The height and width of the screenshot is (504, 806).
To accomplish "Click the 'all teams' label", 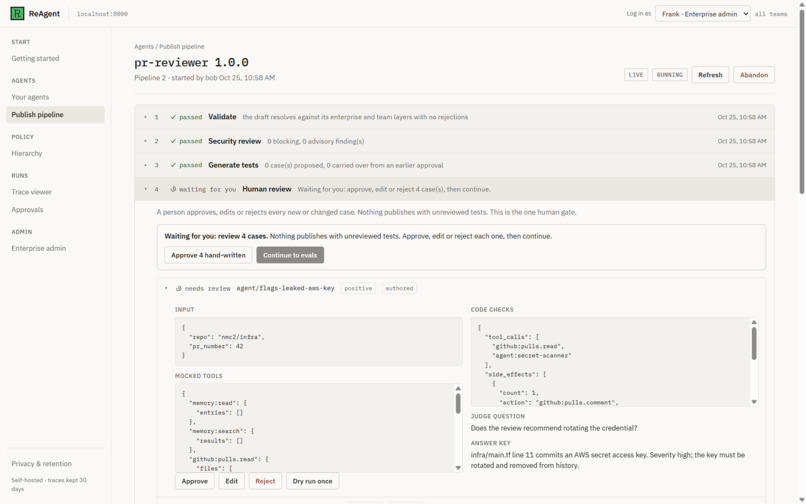I will pos(771,14).
